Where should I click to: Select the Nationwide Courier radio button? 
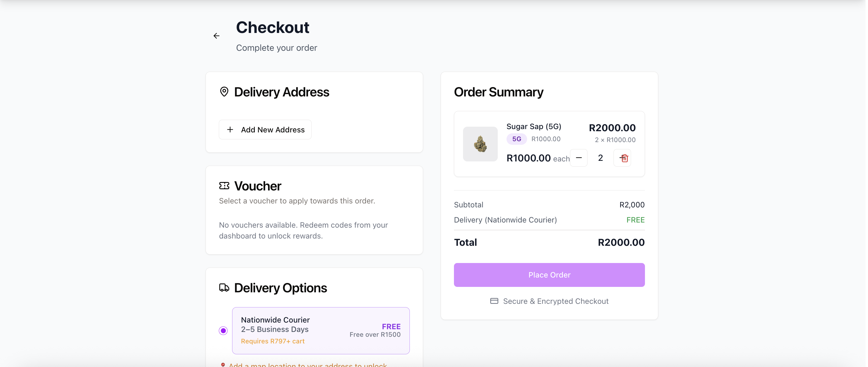[223, 331]
